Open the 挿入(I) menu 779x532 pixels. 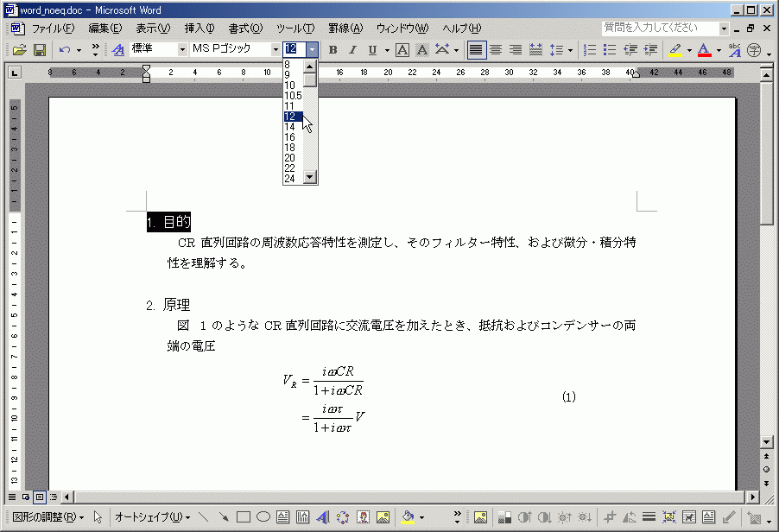pyautogui.click(x=199, y=28)
